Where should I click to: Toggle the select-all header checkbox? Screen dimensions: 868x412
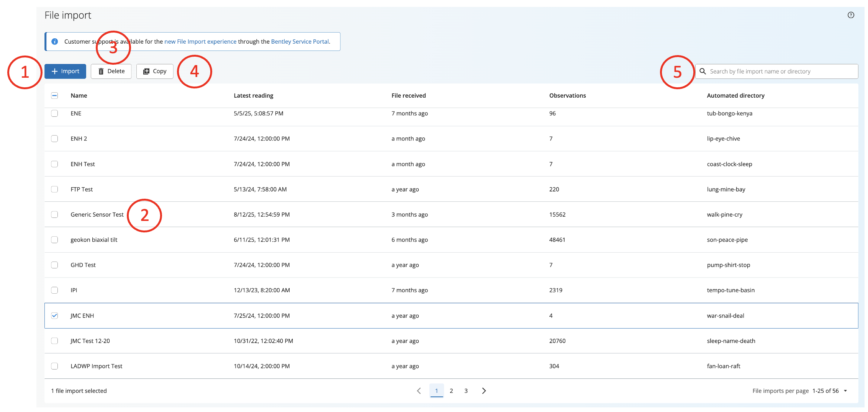click(54, 96)
